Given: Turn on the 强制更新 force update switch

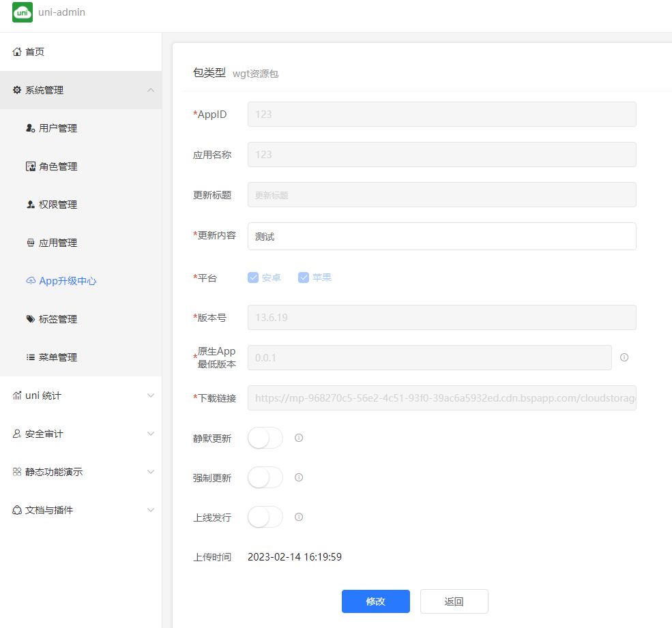Looking at the screenshot, I should pyautogui.click(x=265, y=477).
